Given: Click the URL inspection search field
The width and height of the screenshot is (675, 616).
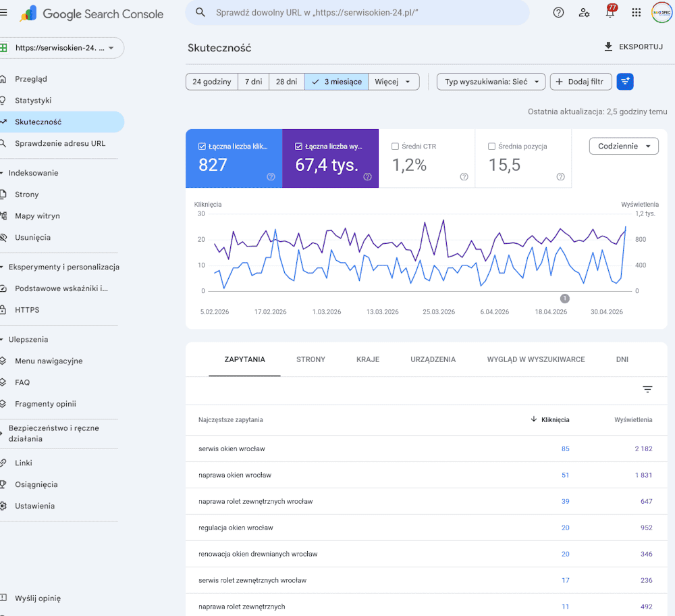Looking at the screenshot, I should point(357,12).
